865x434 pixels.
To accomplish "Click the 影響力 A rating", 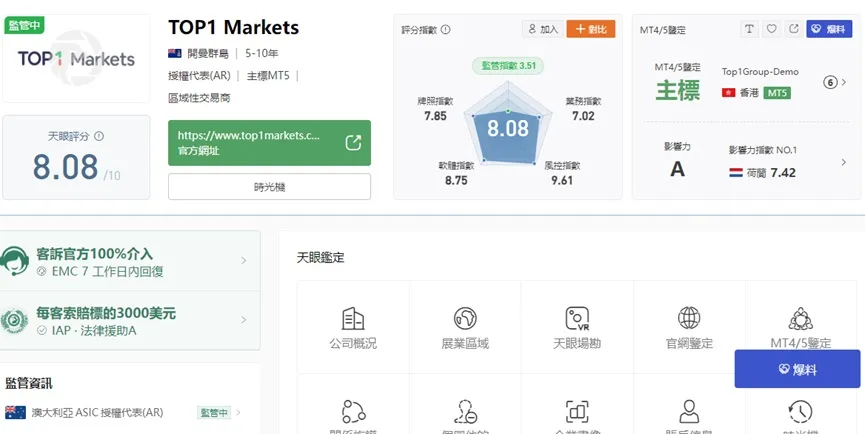I will click(677, 169).
